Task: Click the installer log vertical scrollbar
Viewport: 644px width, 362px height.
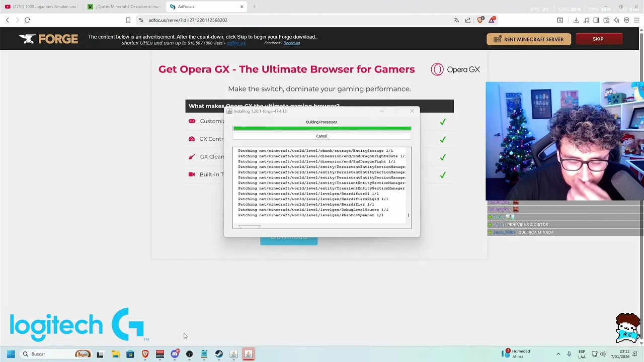Action: [x=409, y=215]
